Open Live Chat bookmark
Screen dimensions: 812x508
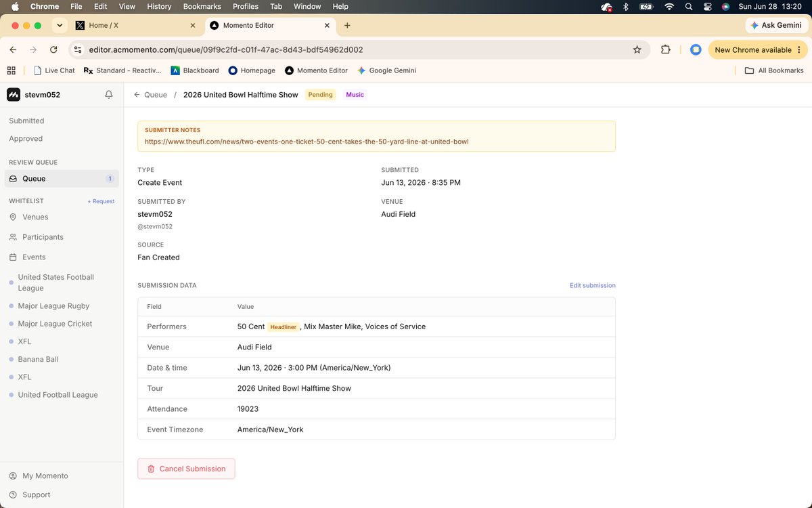pos(54,70)
